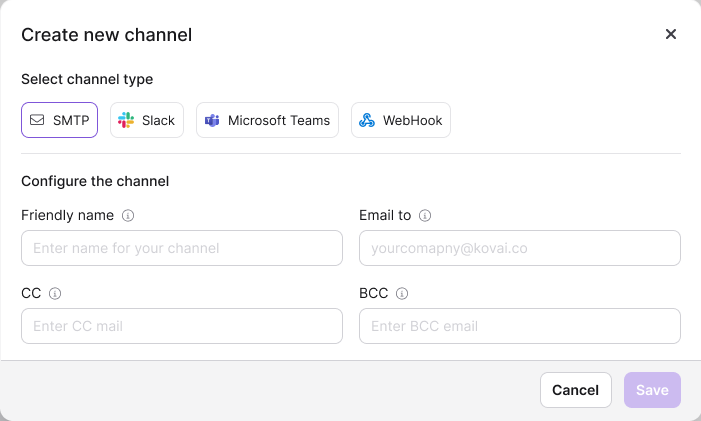
Task: Click the Create new channel title
Action: (x=106, y=35)
